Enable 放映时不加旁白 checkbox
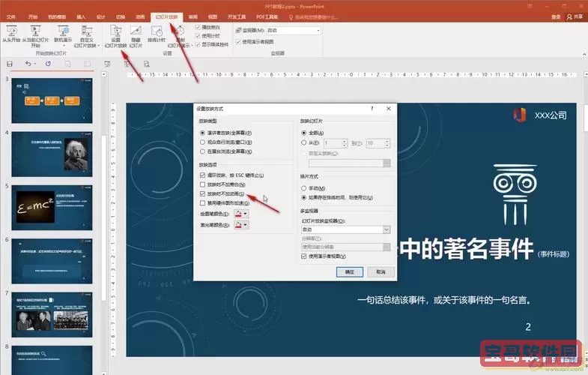 (203, 184)
